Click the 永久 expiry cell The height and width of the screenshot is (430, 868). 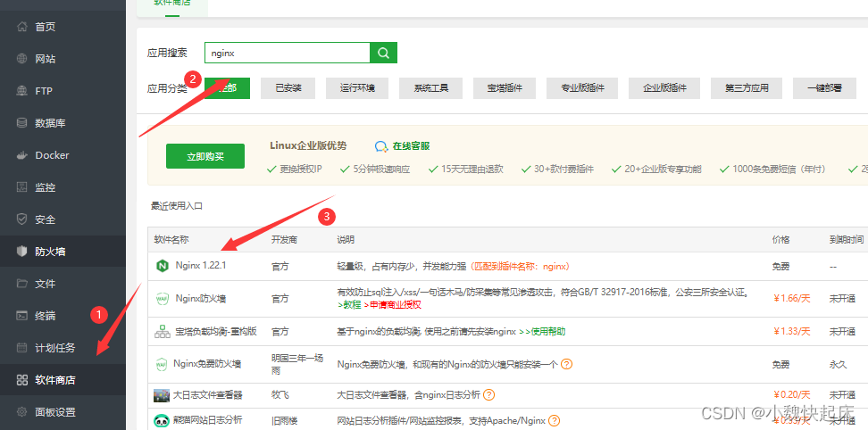coord(839,364)
